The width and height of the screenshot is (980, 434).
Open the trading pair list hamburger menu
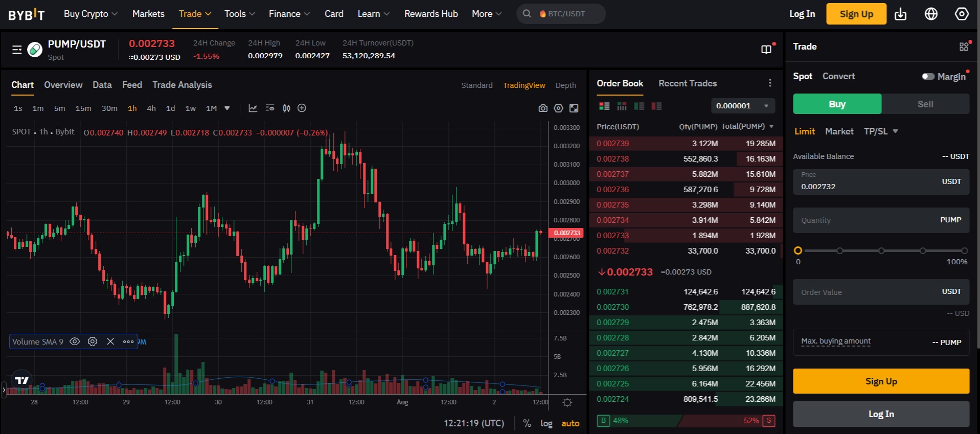17,50
